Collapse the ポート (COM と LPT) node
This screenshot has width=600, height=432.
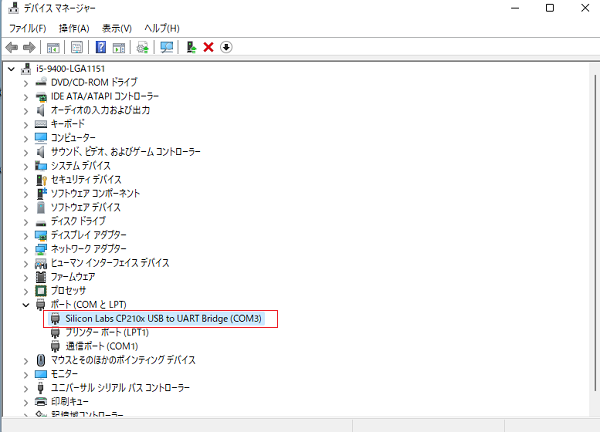click(26, 304)
